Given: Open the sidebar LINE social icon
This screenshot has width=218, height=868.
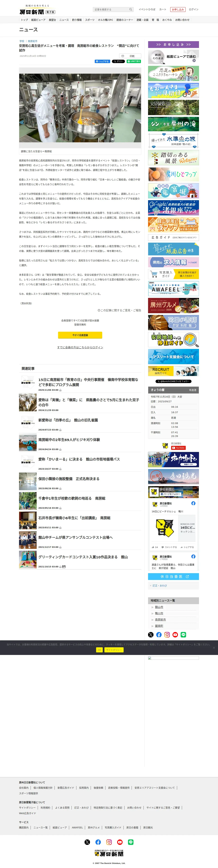Looking at the screenshot, I should point(183,635).
